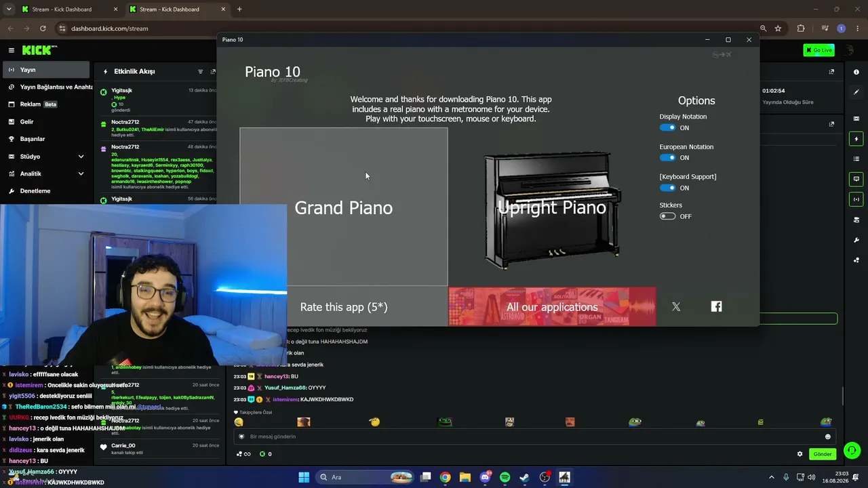
Task: Go to Gelir in the sidebar
Action: pos(45,122)
